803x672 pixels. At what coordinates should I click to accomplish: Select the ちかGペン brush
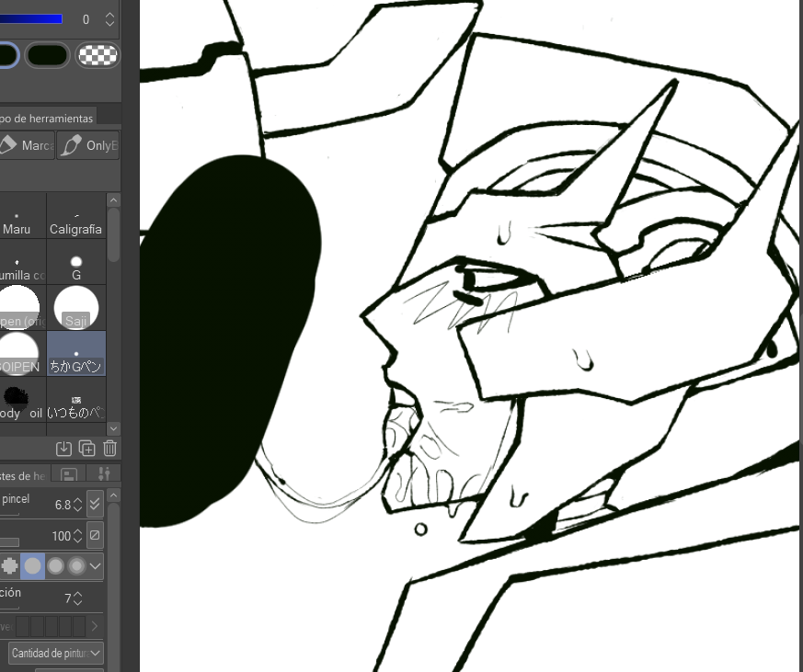[75, 354]
